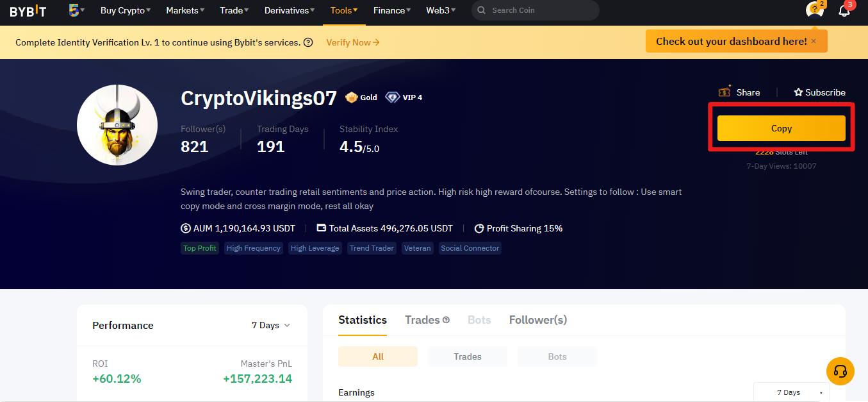This screenshot has width=868, height=402.
Task: Click the Performance heading
Action: [x=123, y=325]
